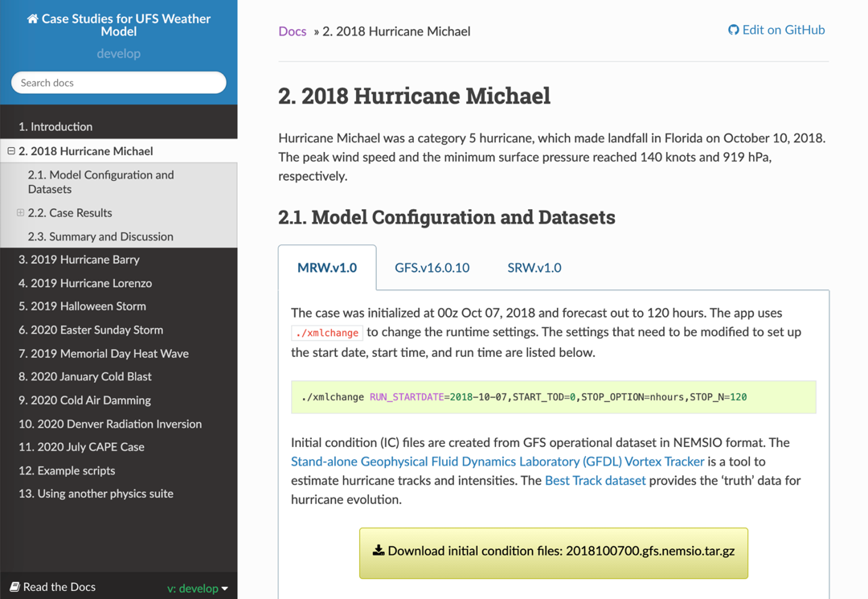Click the download icon on the yellow button
The height and width of the screenshot is (599, 868).
coord(378,550)
